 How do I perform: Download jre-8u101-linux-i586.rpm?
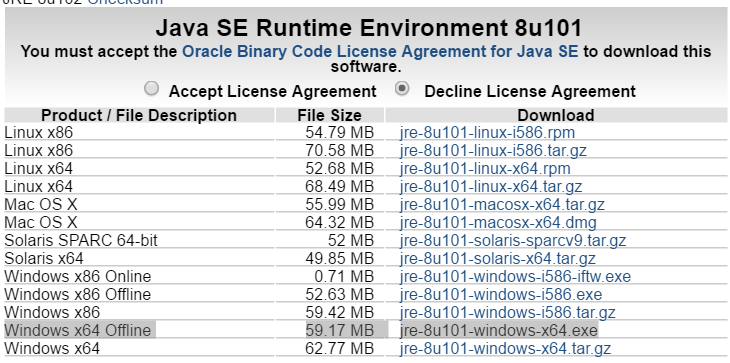(x=487, y=133)
